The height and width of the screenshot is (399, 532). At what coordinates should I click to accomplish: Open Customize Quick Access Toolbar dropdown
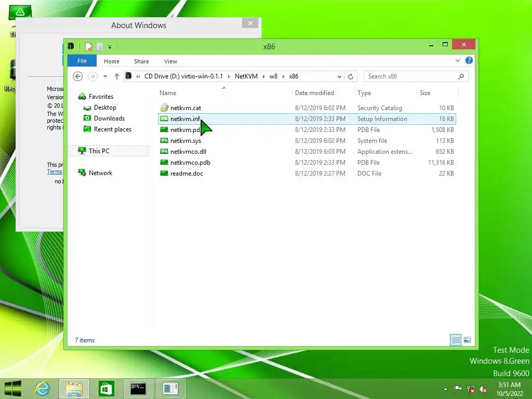110,47
